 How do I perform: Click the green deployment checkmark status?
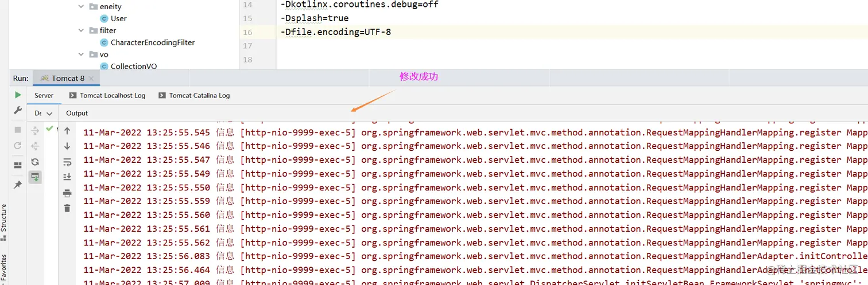click(49, 128)
